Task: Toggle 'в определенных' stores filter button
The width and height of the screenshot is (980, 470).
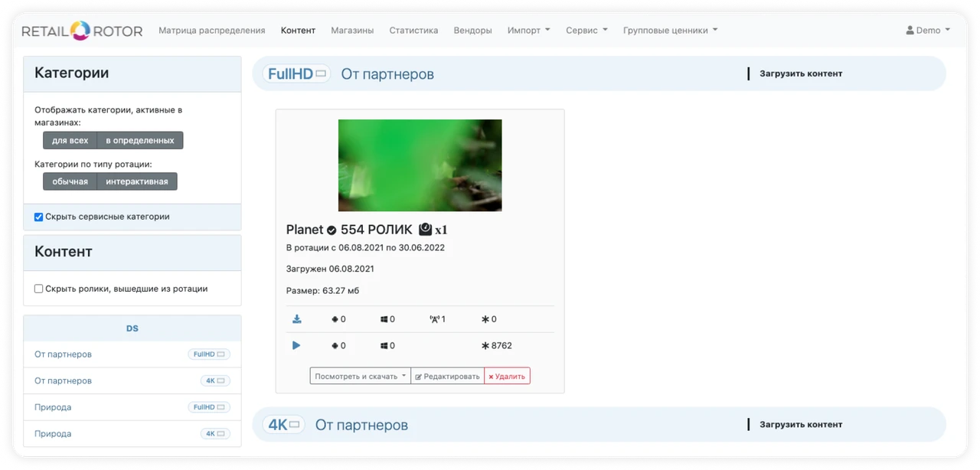Action: 140,140
